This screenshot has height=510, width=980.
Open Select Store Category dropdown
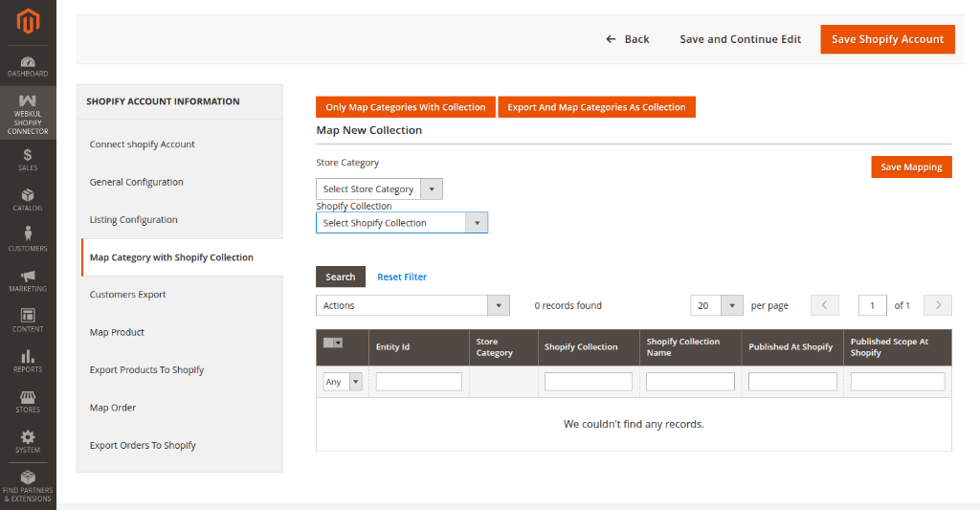[379, 188]
